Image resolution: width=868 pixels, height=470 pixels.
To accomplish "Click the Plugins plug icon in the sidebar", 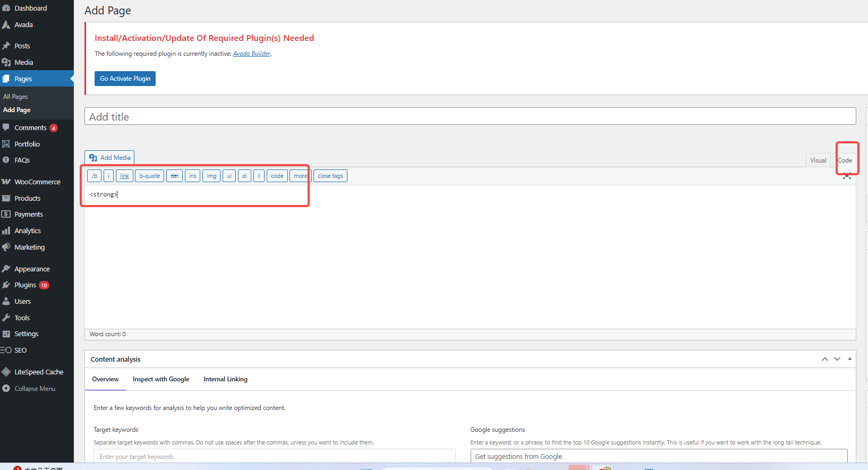I will point(6,285).
